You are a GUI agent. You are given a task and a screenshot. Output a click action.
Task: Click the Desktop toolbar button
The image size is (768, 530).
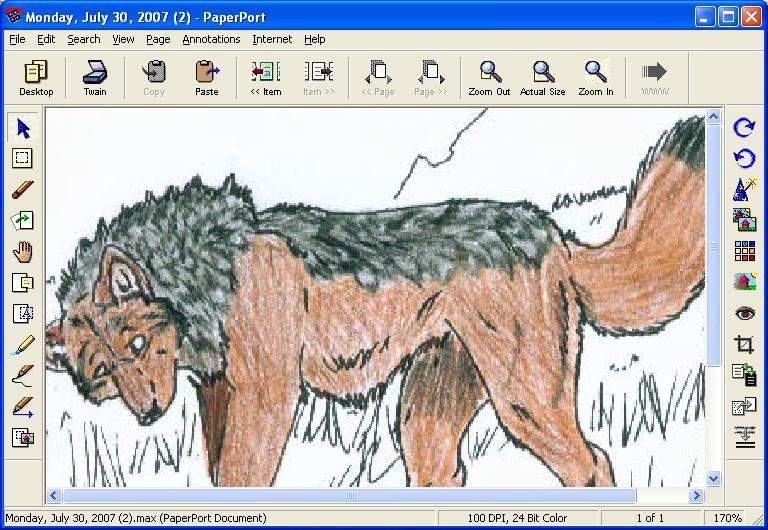[x=36, y=78]
